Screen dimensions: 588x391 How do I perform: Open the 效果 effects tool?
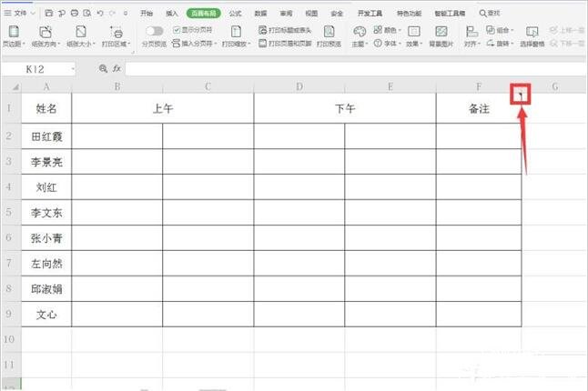[x=414, y=36]
